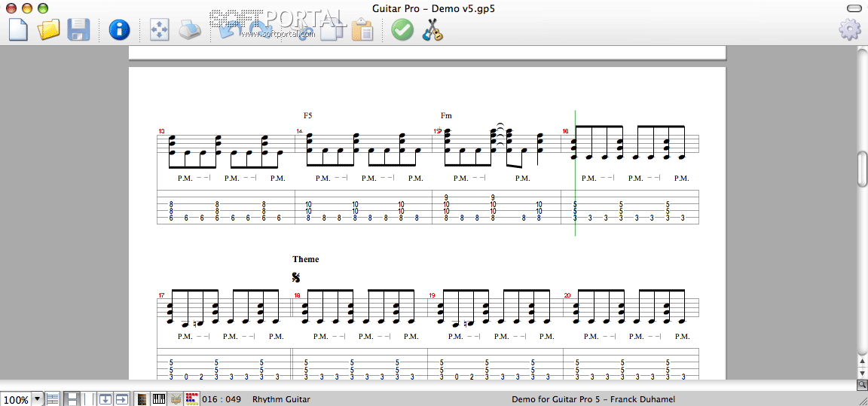
Task: Open the drum kit panel icon
Action: (176, 398)
